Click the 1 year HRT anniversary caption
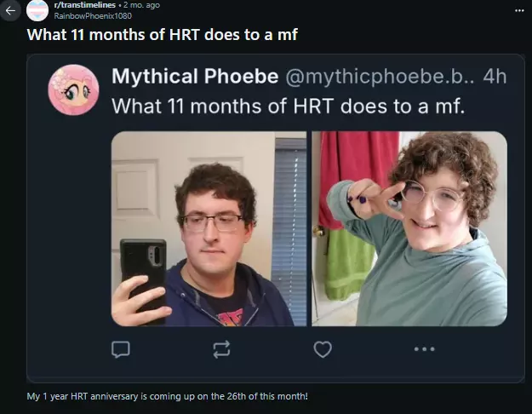Screen dimensions: 532x414 [x=168, y=396]
